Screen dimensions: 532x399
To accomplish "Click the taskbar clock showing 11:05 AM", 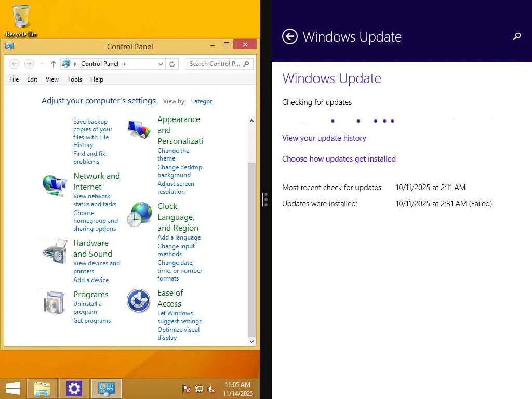I will [x=238, y=389].
